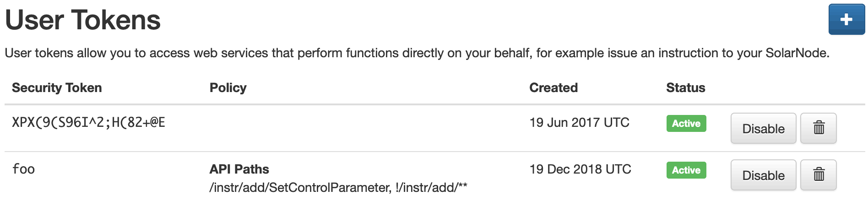Click the Active badge for the 2017 token
The image size is (868, 207).
tap(686, 123)
